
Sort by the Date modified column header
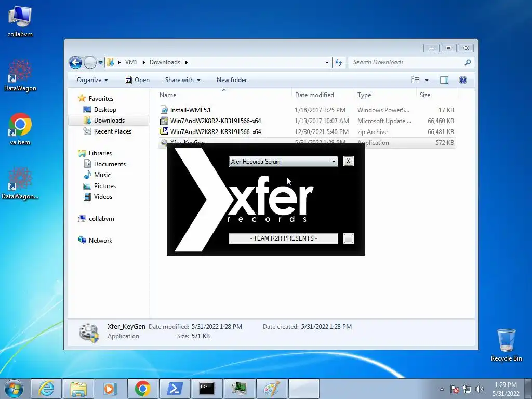(323, 95)
